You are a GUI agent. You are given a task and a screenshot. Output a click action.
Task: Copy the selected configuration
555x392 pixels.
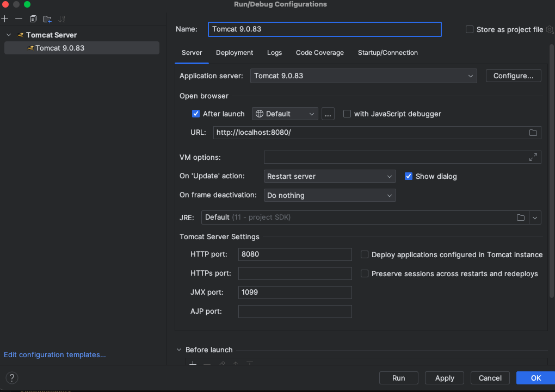point(33,18)
